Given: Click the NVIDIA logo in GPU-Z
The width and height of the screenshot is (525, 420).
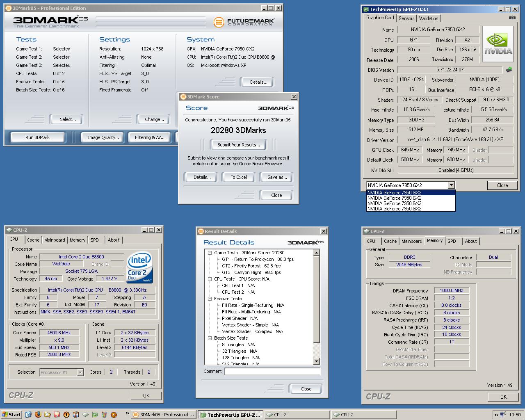Looking at the screenshot, I should tap(498, 44).
